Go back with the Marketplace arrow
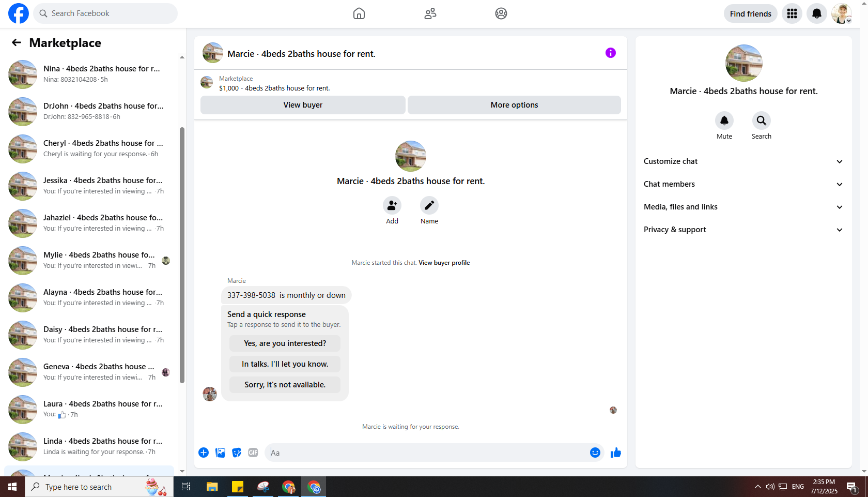Image resolution: width=868 pixels, height=497 pixels. (17, 42)
